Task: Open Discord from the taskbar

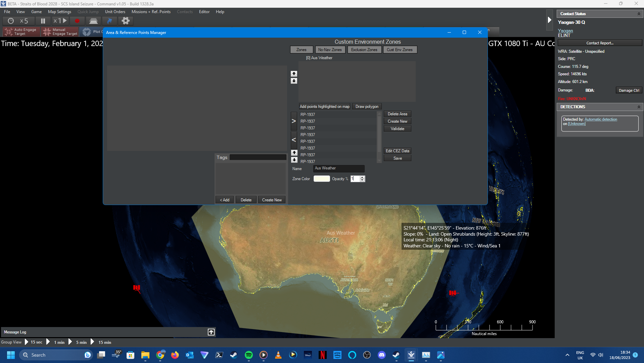Action: (382, 355)
